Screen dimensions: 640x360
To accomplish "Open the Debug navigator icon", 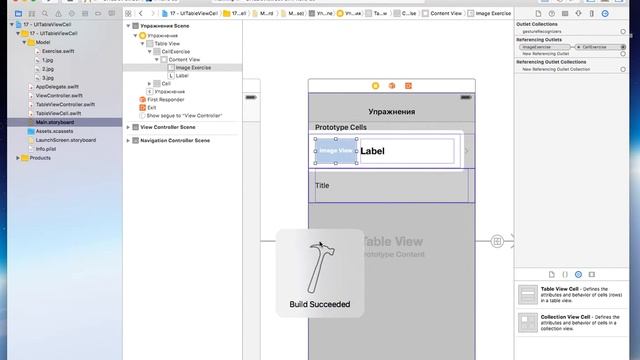I will pos(85,13).
